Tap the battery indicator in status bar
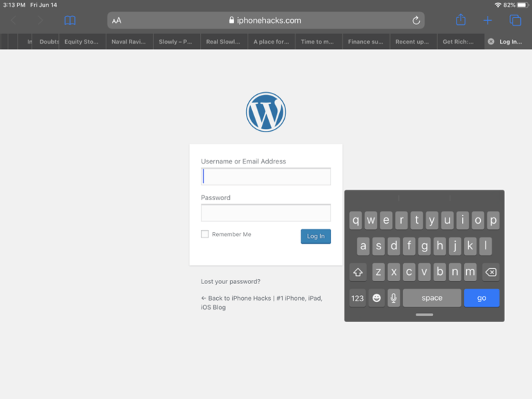The width and height of the screenshot is (532, 399). pyautogui.click(x=522, y=5)
